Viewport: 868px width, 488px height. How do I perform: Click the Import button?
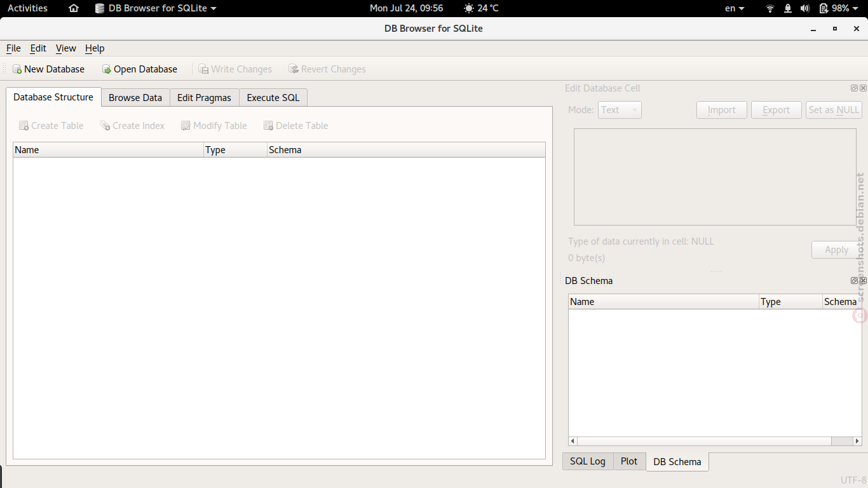722,110
